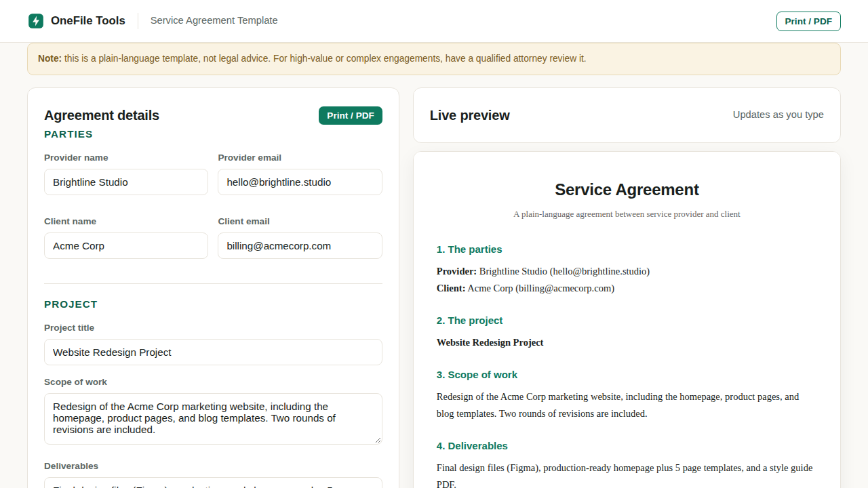This screenshot has width=868, height=488.
Task: Click the Provider name form label
Action: tap(76, 158)
